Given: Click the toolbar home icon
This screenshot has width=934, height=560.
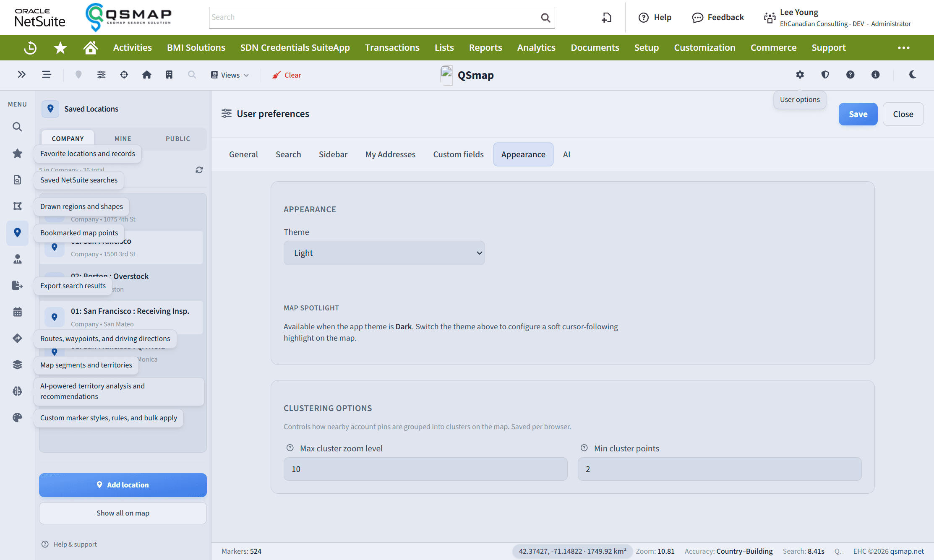Looking at the screenshot, I should [146, 75].
